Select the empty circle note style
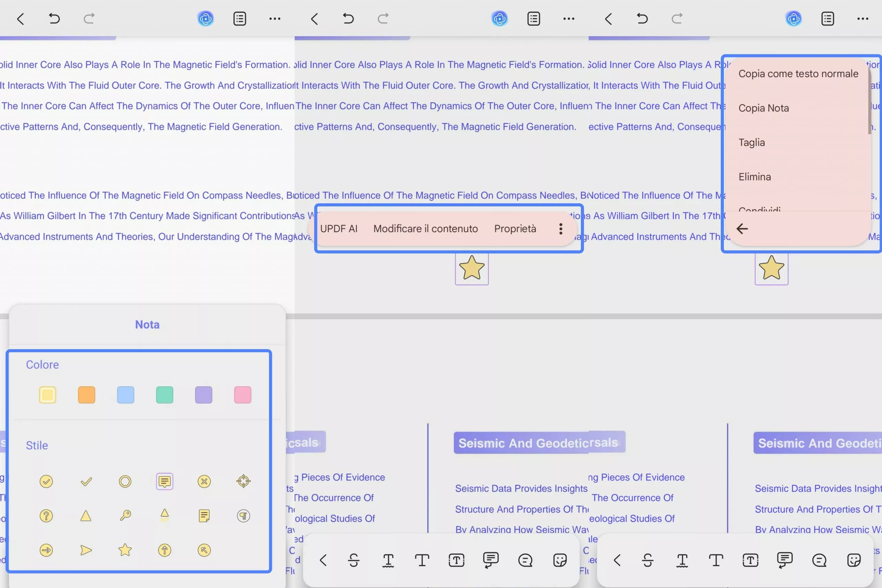The width and height of the screenshot is (882, 588). click(125, 481)
